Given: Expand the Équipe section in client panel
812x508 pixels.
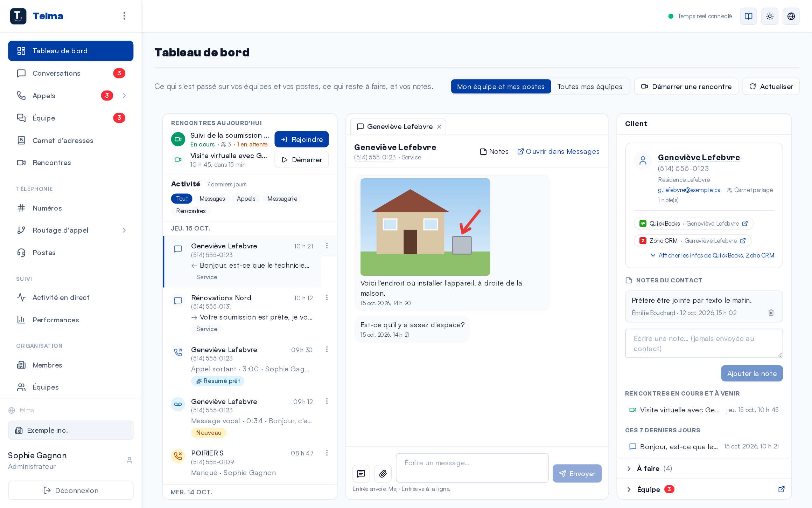Looking at the screenshot, I should click(650, 489).
